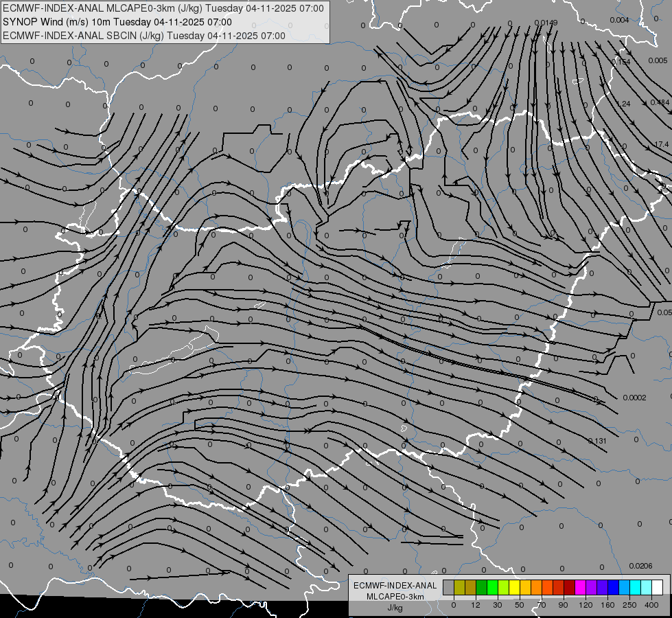Viewport: 672px width, 618px height.
Task: Click the legend tick value 12
Action: [476, 605]
